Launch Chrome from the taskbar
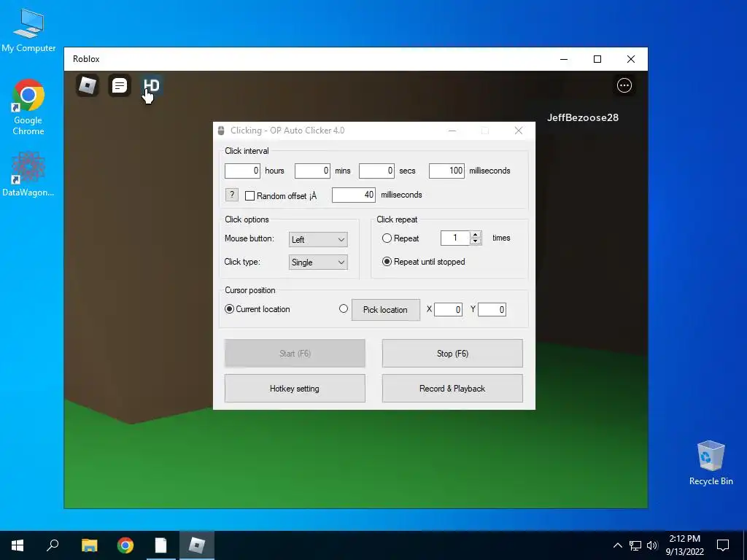 point(125,545)
